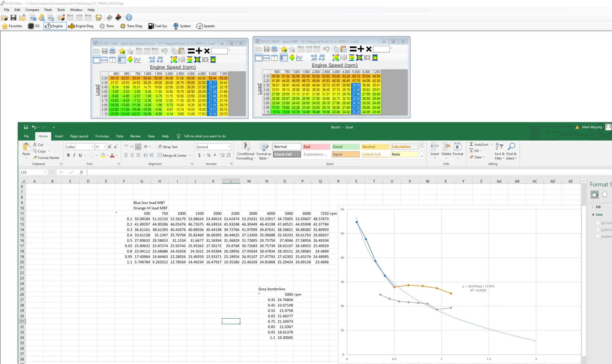Apply the Good cell style
Image resolution: width=612 pixels, height=364 pixels.
click(x=345, y=147)
